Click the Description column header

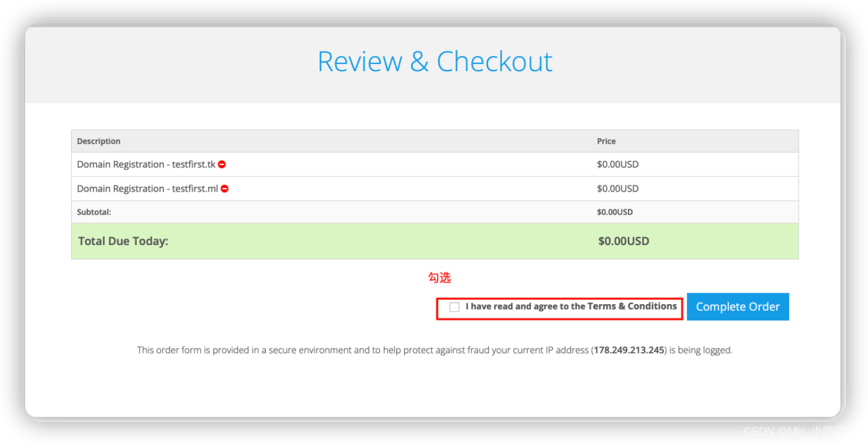pyautogui.click(x=98, y=141)
